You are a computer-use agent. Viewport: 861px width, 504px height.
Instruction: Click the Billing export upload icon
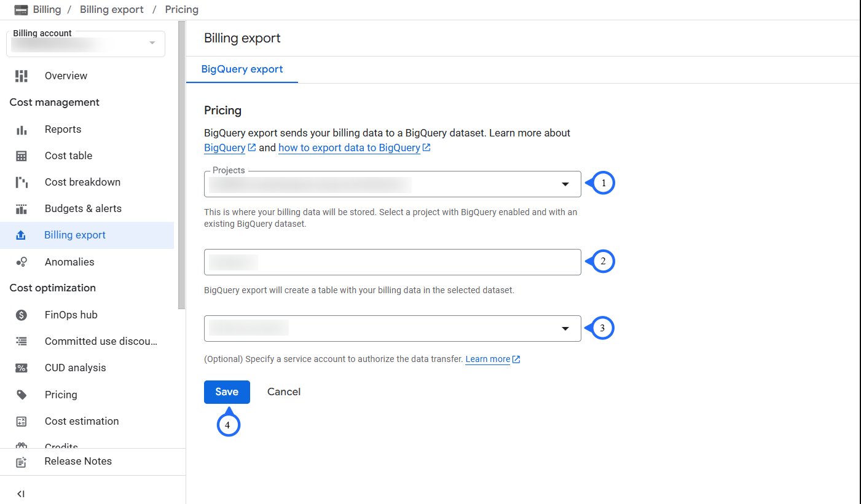(21, 235)
